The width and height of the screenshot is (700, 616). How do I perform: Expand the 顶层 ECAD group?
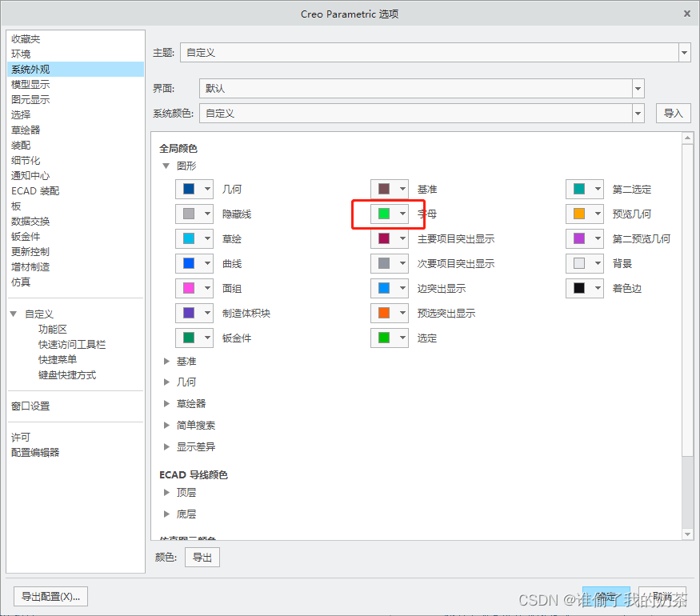click(x=166, y=493)
